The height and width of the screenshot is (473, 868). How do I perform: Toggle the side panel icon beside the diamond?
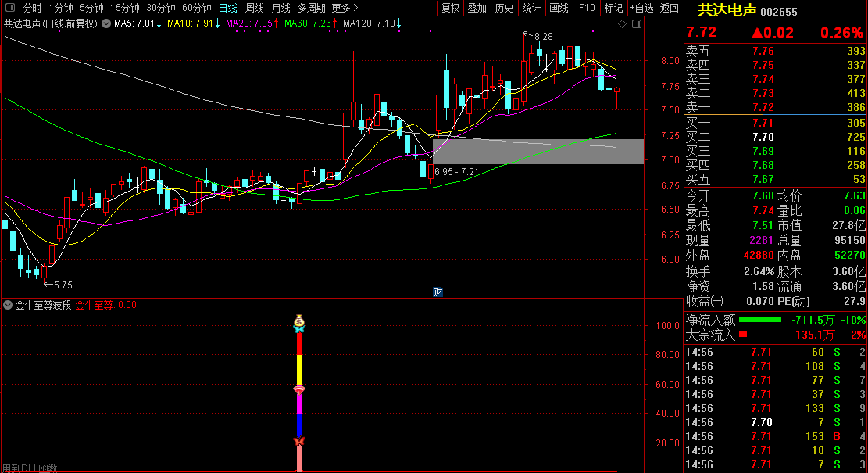click(x=635, y=24)
